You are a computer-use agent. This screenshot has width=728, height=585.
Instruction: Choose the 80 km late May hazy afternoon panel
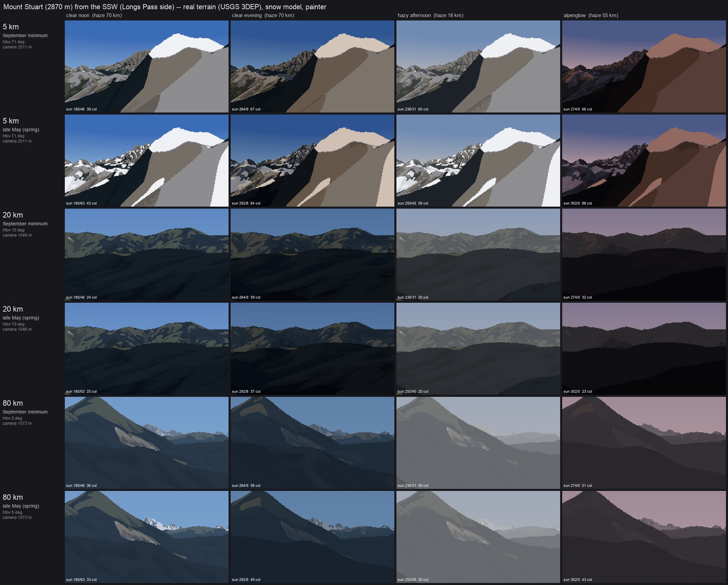point(478,537)
